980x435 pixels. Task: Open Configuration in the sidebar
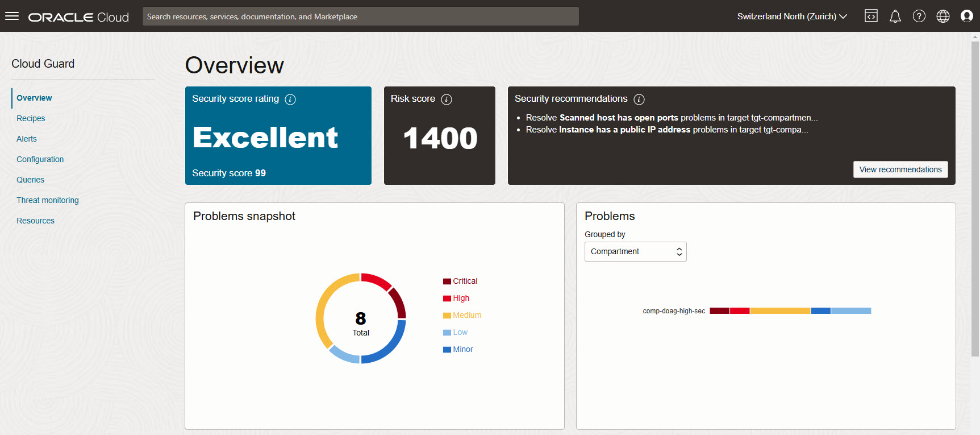pos(40,159)
